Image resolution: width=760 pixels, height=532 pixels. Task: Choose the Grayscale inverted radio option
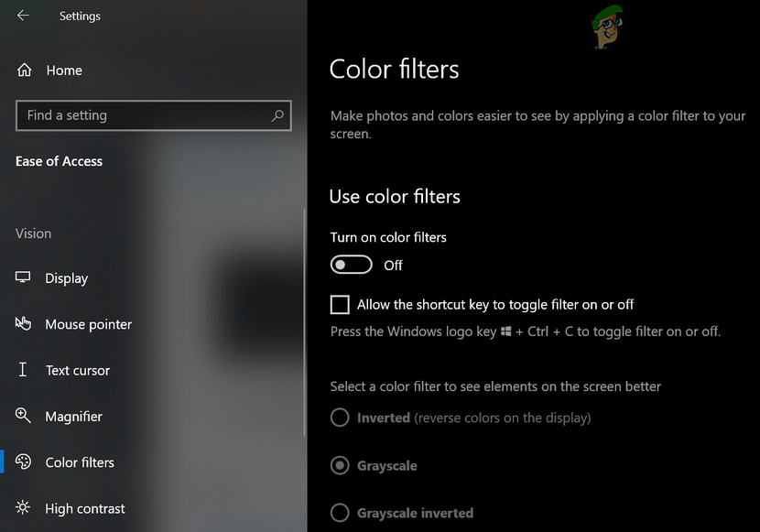[x=340, y=513]
